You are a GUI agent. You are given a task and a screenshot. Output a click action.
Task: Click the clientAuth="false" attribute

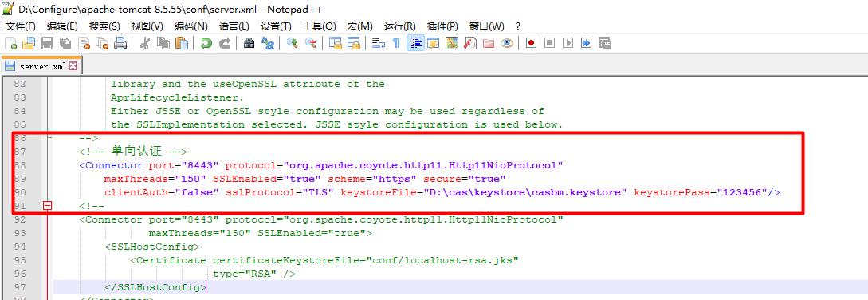(x=161, y=192)
